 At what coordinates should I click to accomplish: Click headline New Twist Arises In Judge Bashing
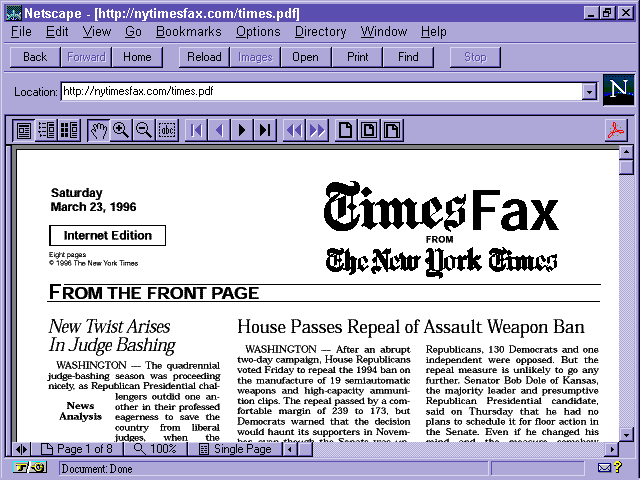(112, 336)
